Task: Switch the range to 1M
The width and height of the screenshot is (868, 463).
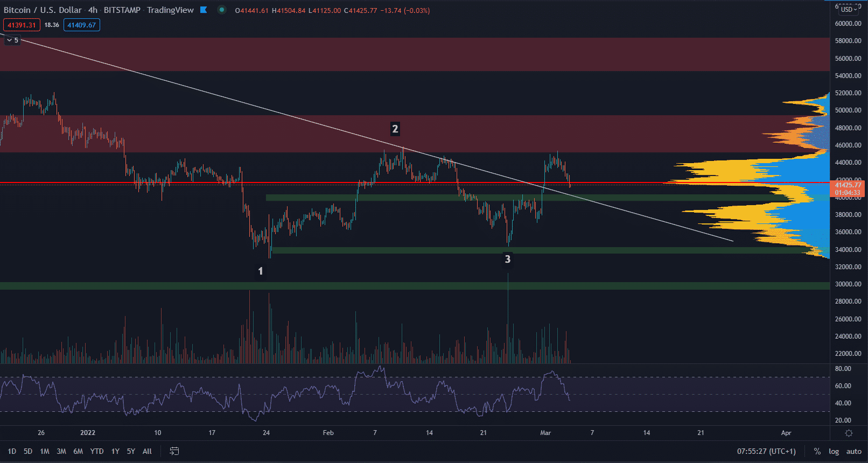Action: [x=45, y=451]
